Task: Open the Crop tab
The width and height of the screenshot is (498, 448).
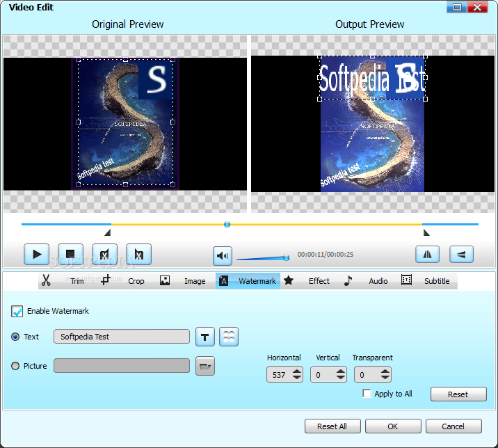Action: pos(122,281)
